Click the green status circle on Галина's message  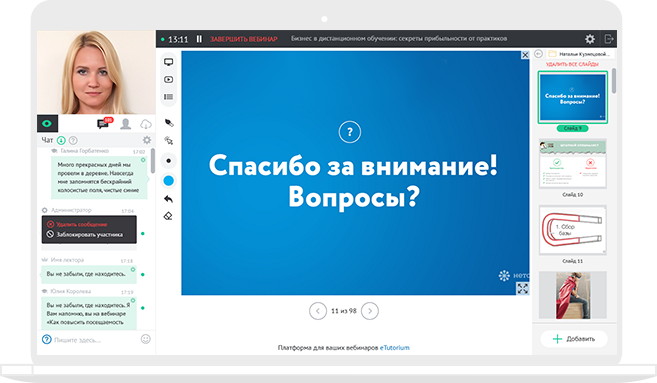[x=143, y=160]
